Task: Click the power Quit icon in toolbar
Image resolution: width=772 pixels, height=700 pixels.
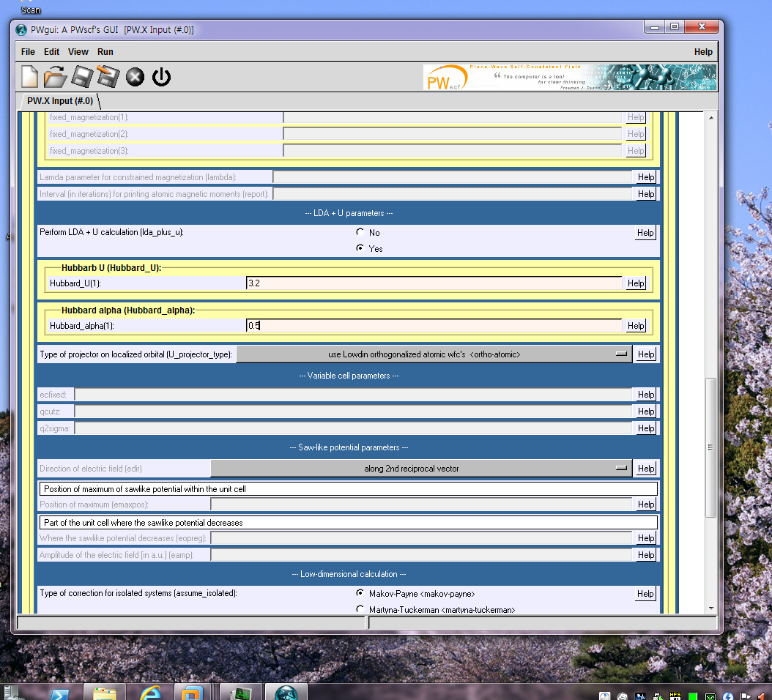Action: coord(161,77)
